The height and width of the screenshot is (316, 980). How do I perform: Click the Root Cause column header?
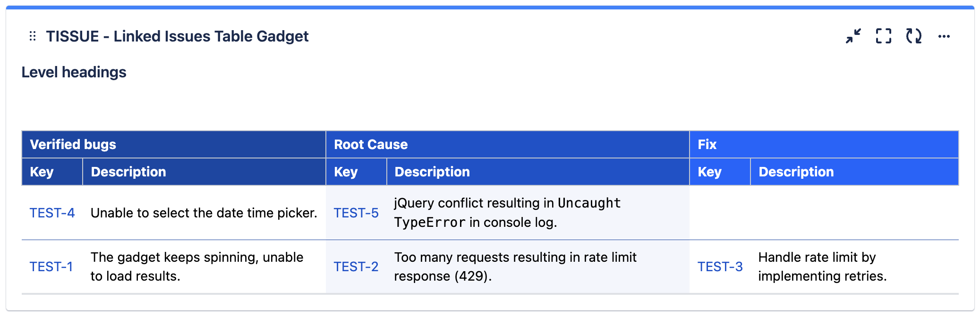click(371, 144)
